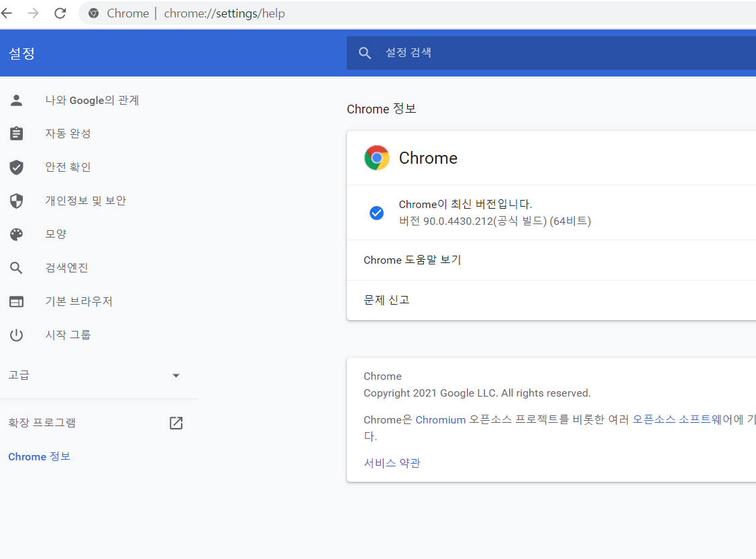The width and height of the screenshot is (756, 559).
Task: Click the Chrome이 최신 버전입니다 status text
Action: [x=466, y=205]
